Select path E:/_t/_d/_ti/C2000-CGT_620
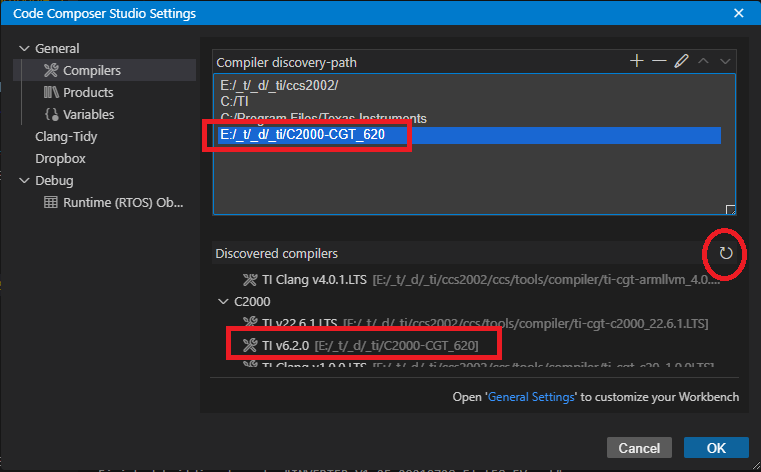 coord(469,135)
